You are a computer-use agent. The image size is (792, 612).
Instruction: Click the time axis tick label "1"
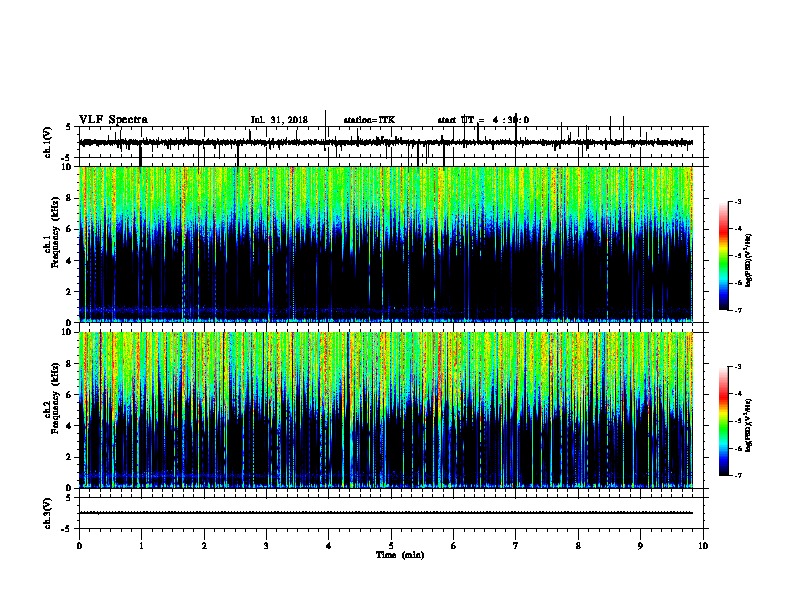[x=141, y=546]
